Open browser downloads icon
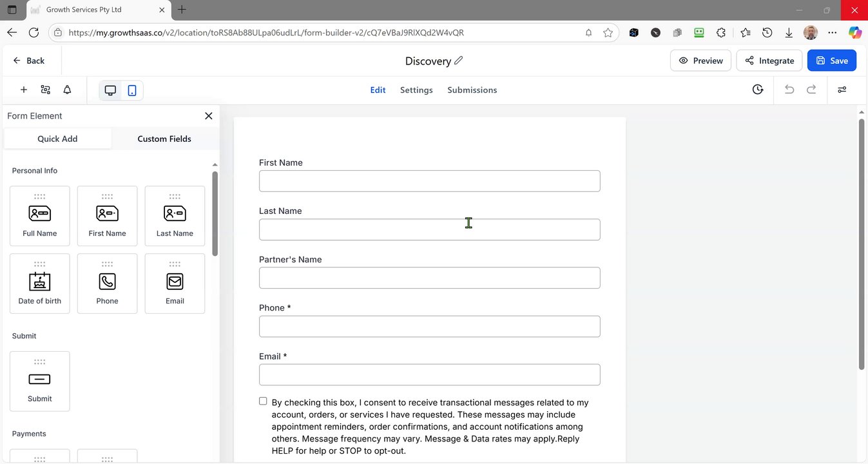This screenshot has width=868, height=464. pos(789,33)
